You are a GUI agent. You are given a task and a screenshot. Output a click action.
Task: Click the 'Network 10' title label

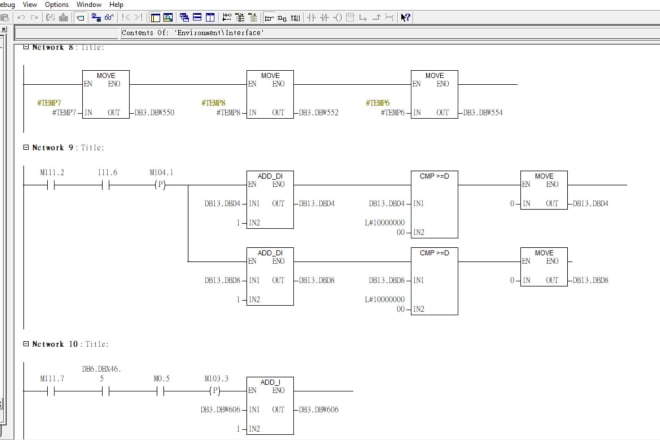coord(55,344)
